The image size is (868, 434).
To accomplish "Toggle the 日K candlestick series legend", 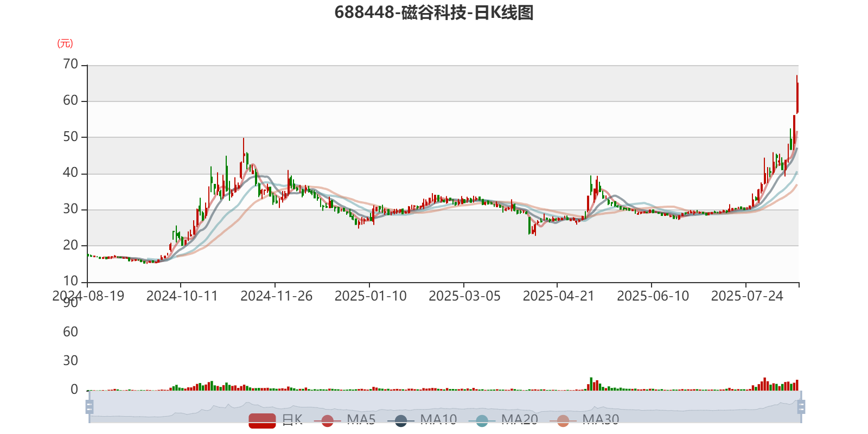I will click(x=276, y=420).
